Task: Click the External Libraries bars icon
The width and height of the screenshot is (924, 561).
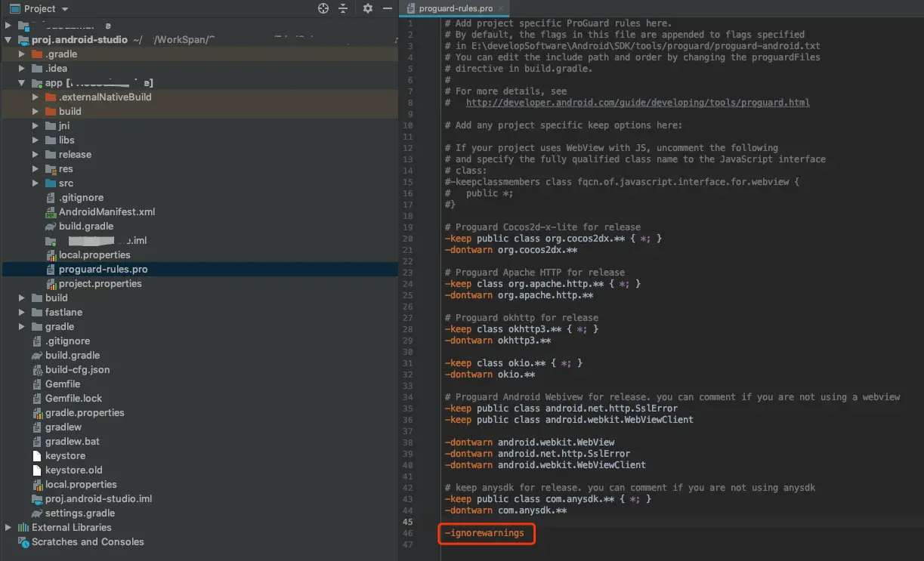Action: pyautogui.click(x=23, y=527)
